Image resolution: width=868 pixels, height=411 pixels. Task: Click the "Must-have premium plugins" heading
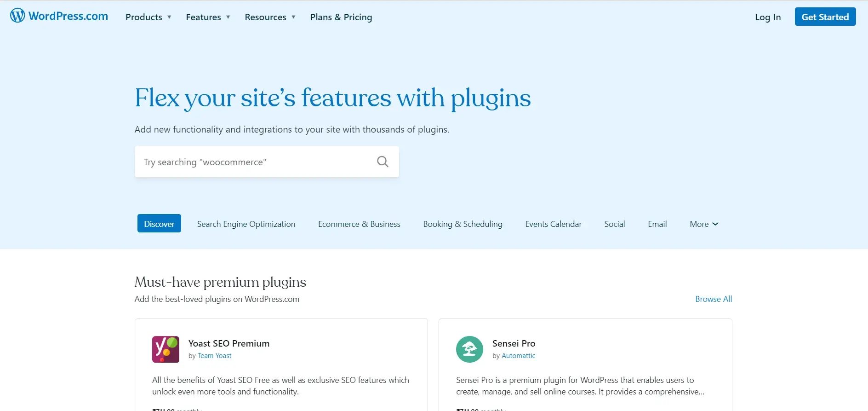[220, 282]
